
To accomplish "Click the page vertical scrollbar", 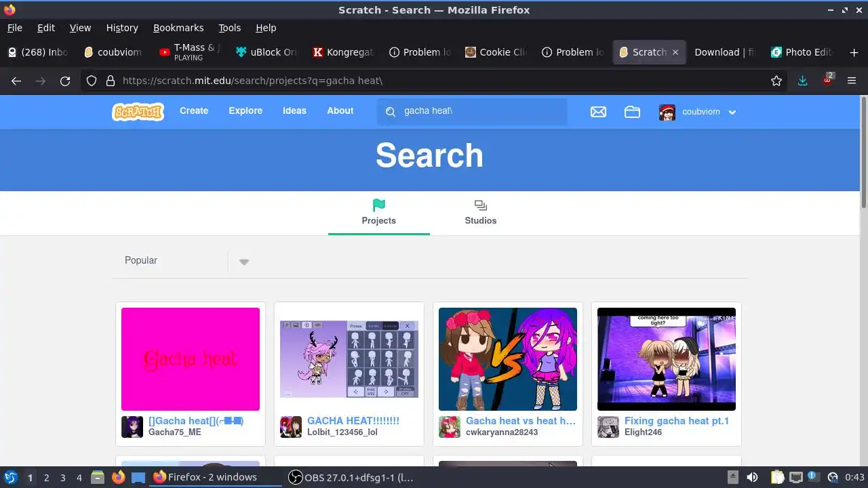I will (863, 152).
